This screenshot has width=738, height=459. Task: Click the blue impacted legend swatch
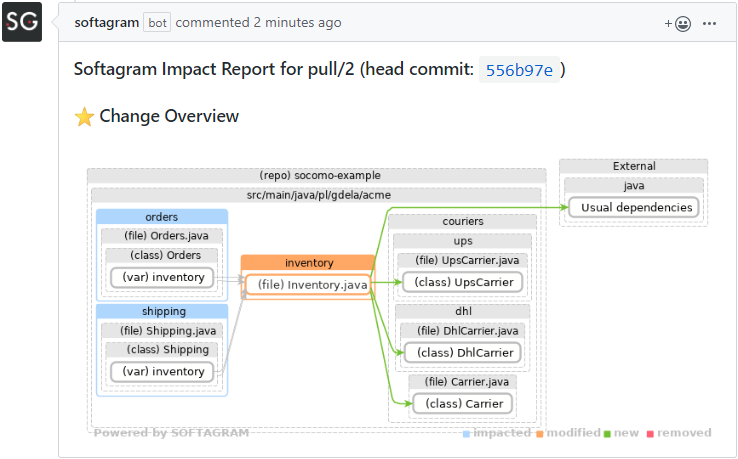pos(466,434)
